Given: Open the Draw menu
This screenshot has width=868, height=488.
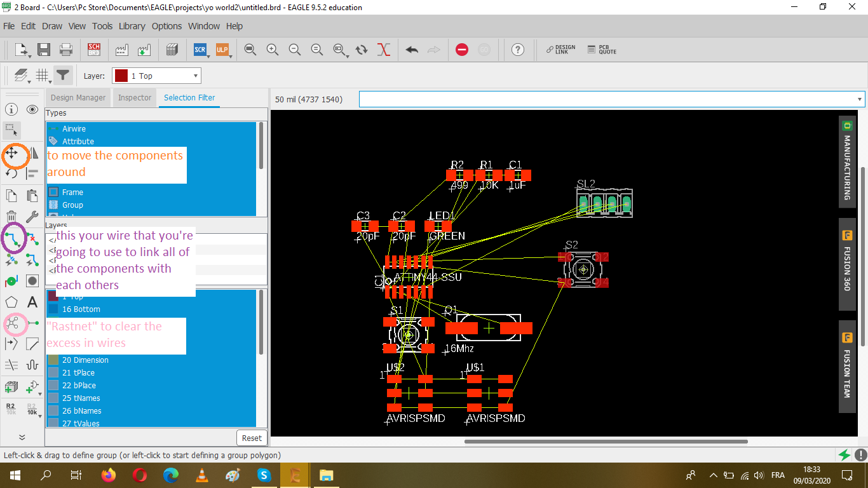Looking at the screenshot, I should (52, 26).
